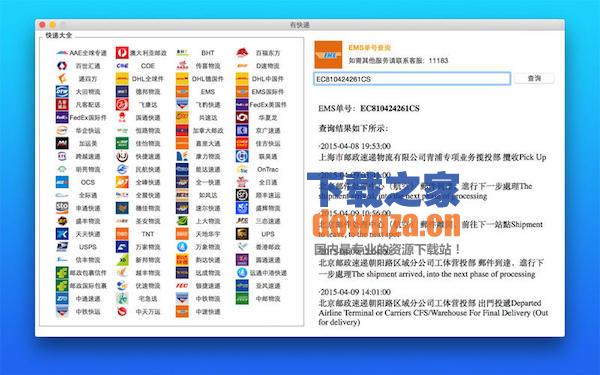Select the 申通快递 STO logo
This screenshot has height=375, width=600.
(x=62, y=208)
